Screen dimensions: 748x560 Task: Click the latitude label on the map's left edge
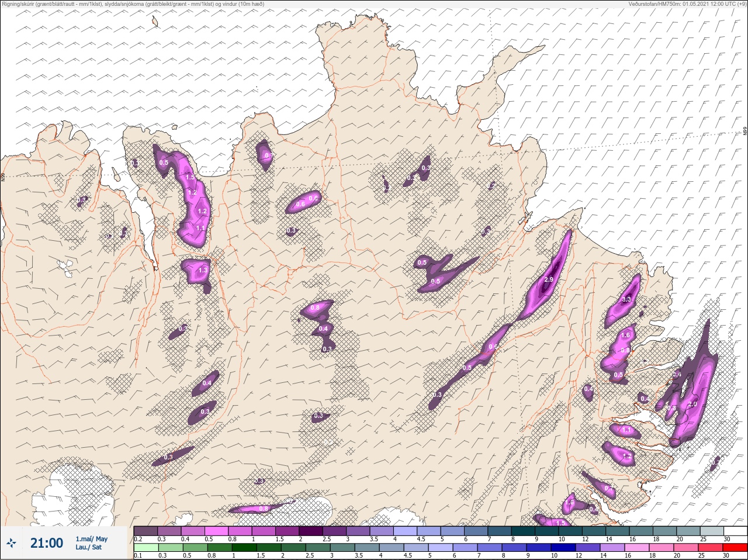coord(3,176)
